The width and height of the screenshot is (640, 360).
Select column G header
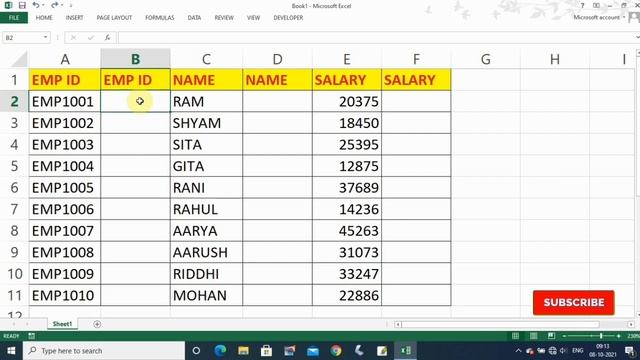[486, 60]
